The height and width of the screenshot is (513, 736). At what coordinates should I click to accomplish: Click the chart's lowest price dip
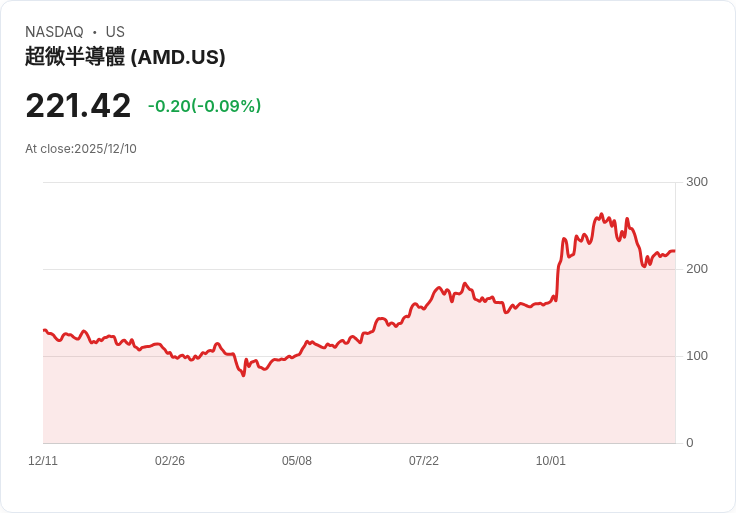click(243, 375)
